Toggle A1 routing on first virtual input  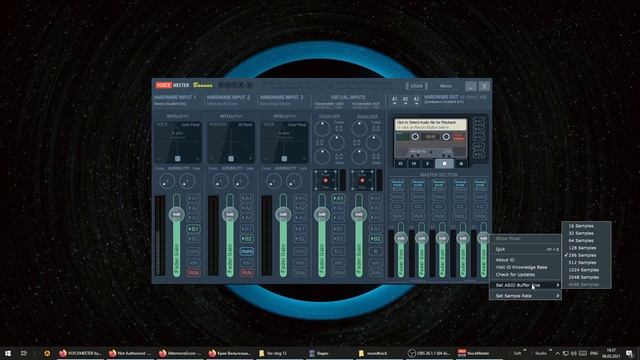(338, 198)
